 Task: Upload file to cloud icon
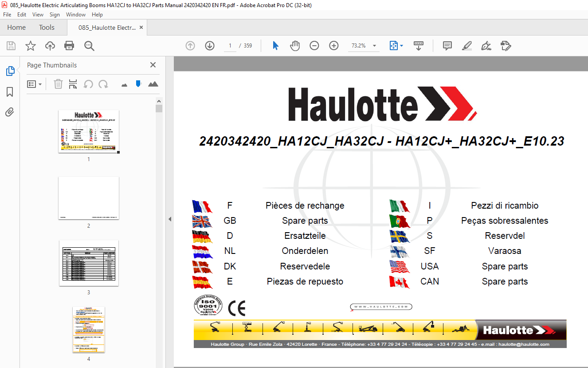coord(50,46)
